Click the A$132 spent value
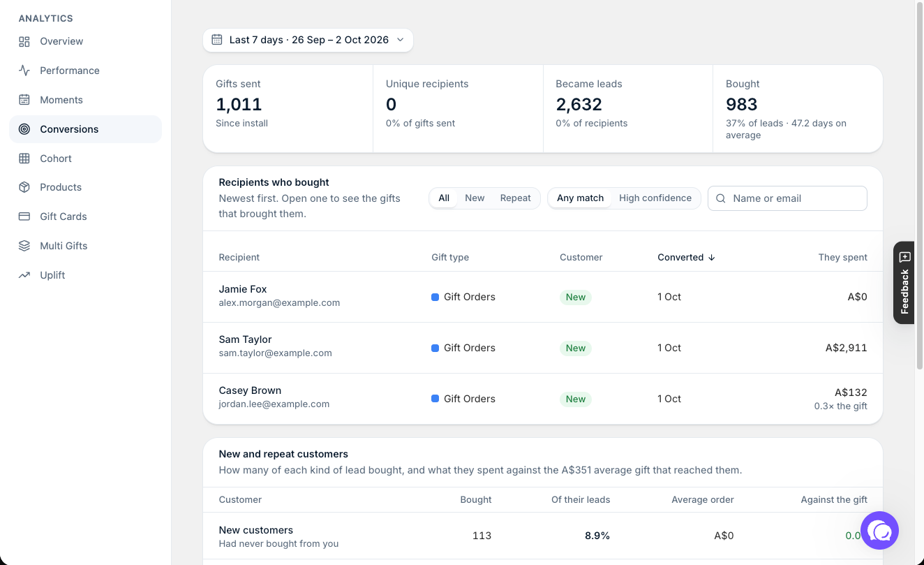 851,392
